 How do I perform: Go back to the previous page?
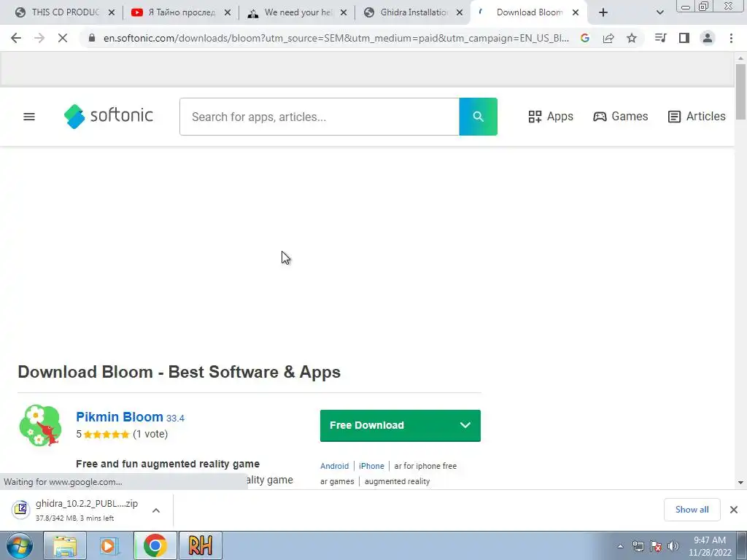click(16, 38)
